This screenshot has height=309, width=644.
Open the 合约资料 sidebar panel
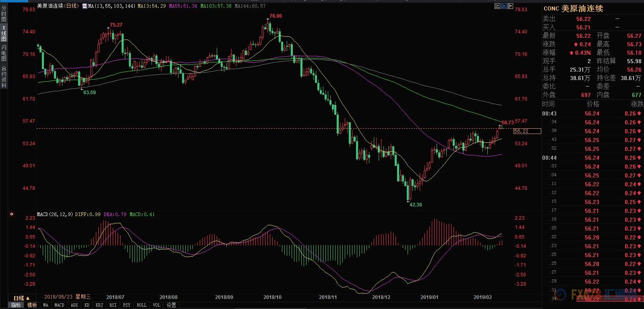[4, 76]
